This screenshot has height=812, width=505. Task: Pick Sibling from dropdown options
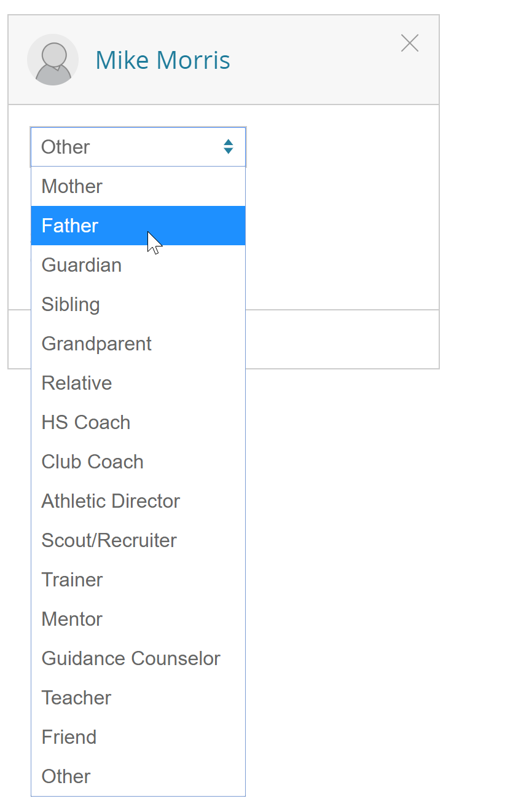click(138, 304)
